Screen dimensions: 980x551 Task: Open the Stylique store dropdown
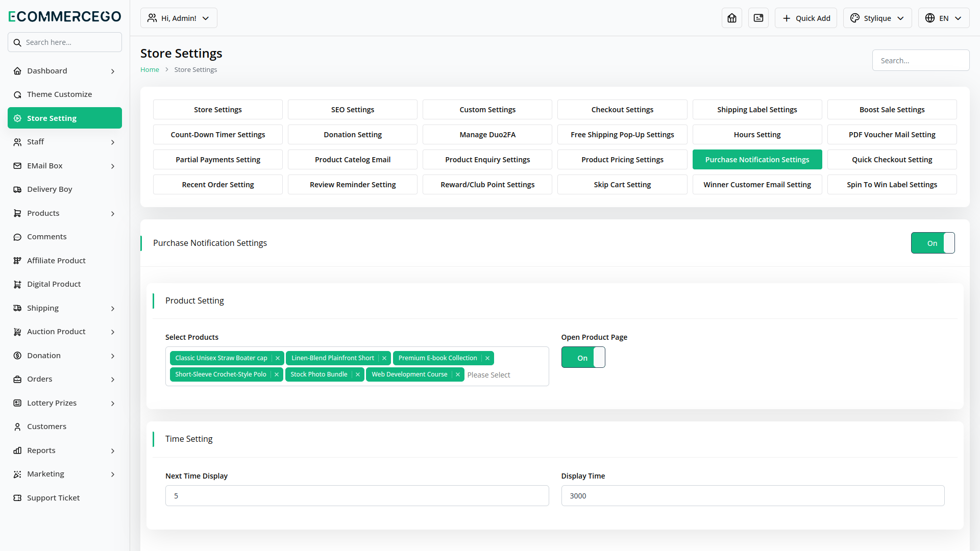877,18
